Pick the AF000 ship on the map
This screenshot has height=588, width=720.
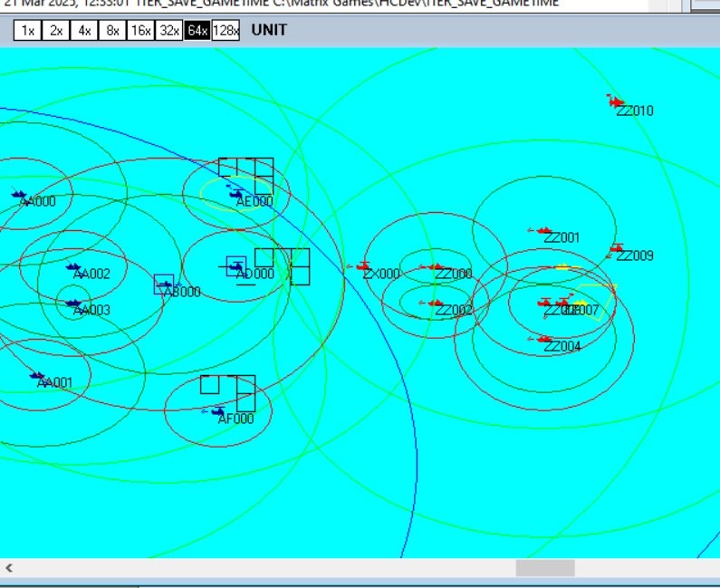coord(217,411)
